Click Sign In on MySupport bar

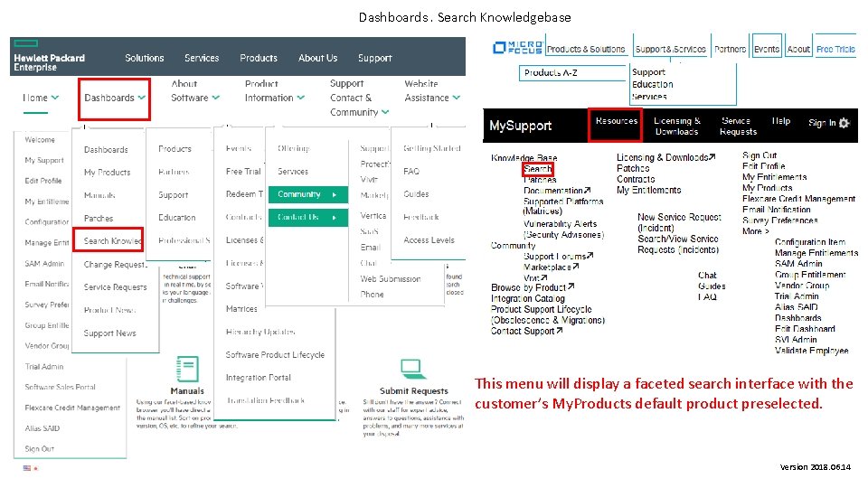pos(822,123)
